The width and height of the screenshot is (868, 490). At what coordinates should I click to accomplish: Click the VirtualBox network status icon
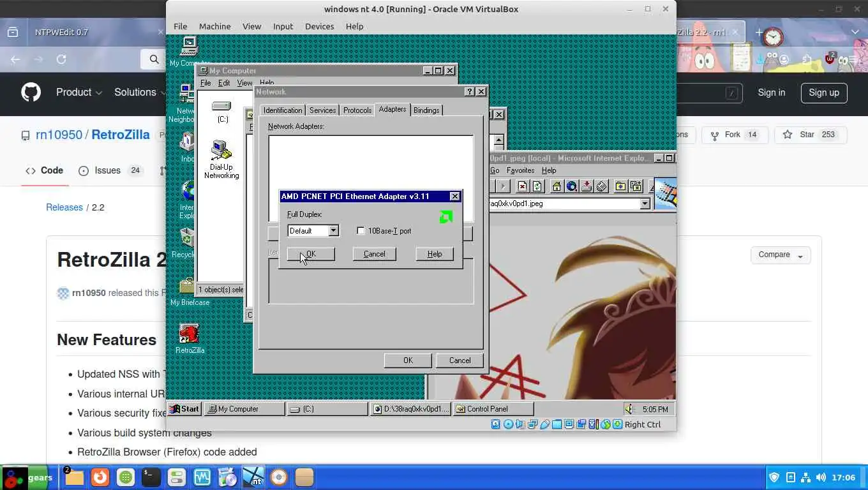coord(532,424)
